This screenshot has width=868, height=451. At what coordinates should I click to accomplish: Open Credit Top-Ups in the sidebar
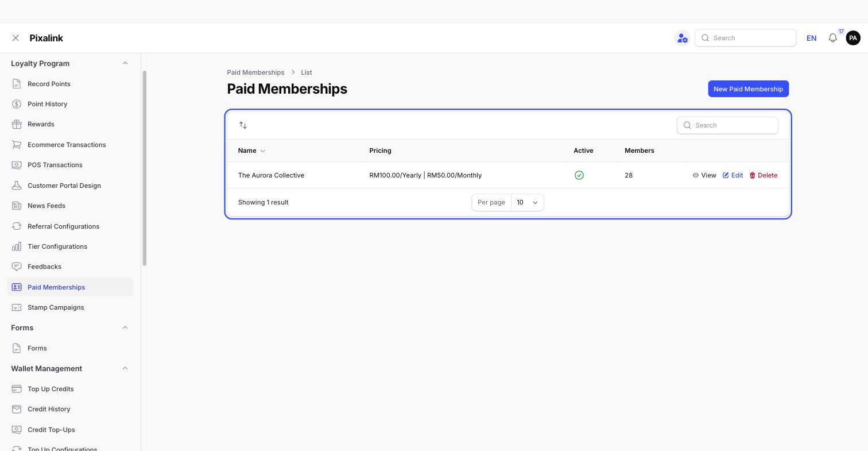(x=71, y=430)
